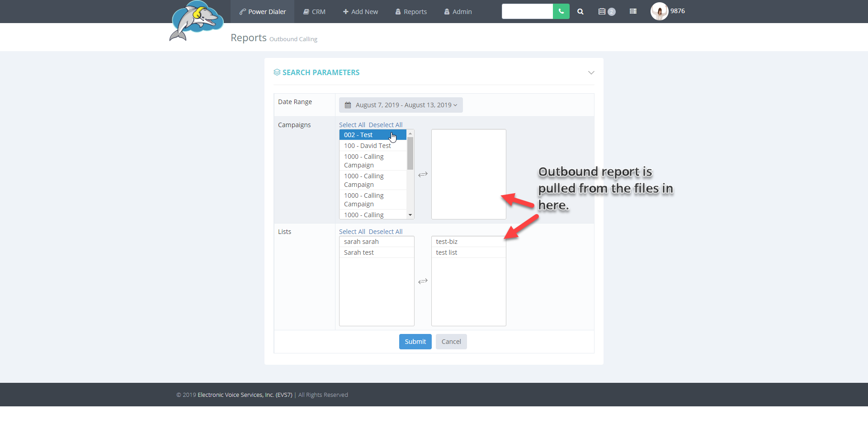
Task: Select the Sarah test list
Action: (377, 252)
